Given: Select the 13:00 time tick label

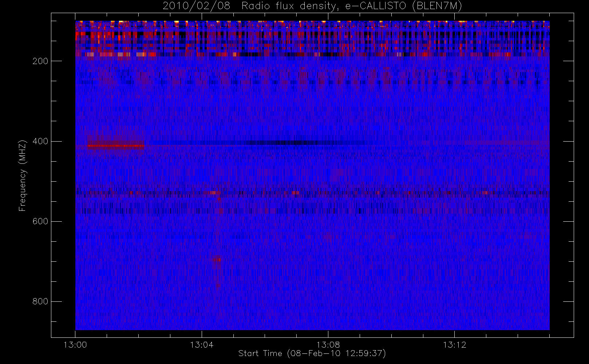Looking at the screenshot, I should (75, 345).
